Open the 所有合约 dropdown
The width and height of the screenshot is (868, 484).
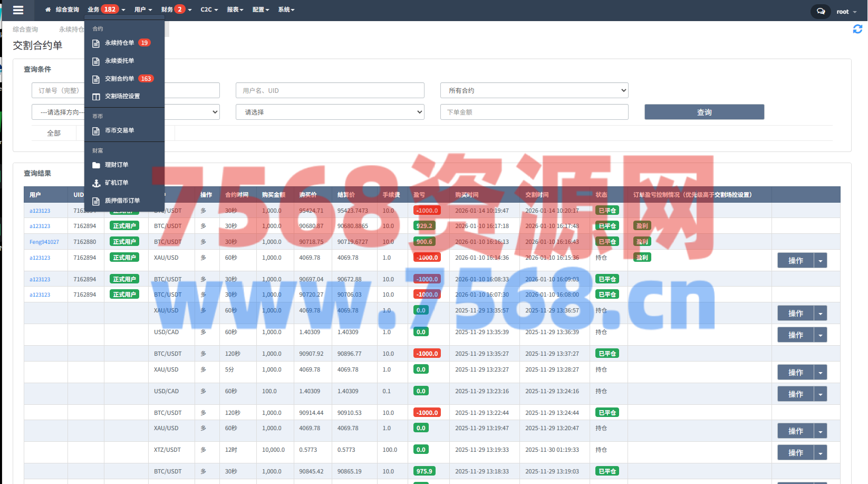(x=534, y=91)
